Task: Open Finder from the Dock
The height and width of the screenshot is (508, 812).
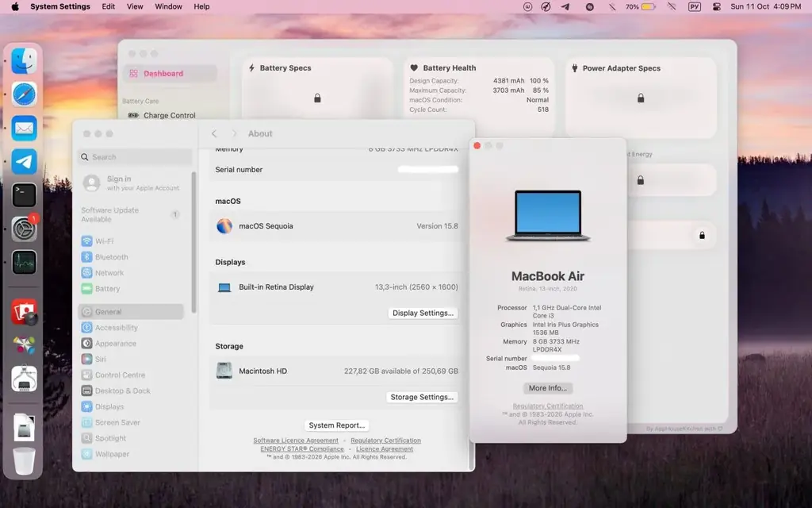Action: 24,60
